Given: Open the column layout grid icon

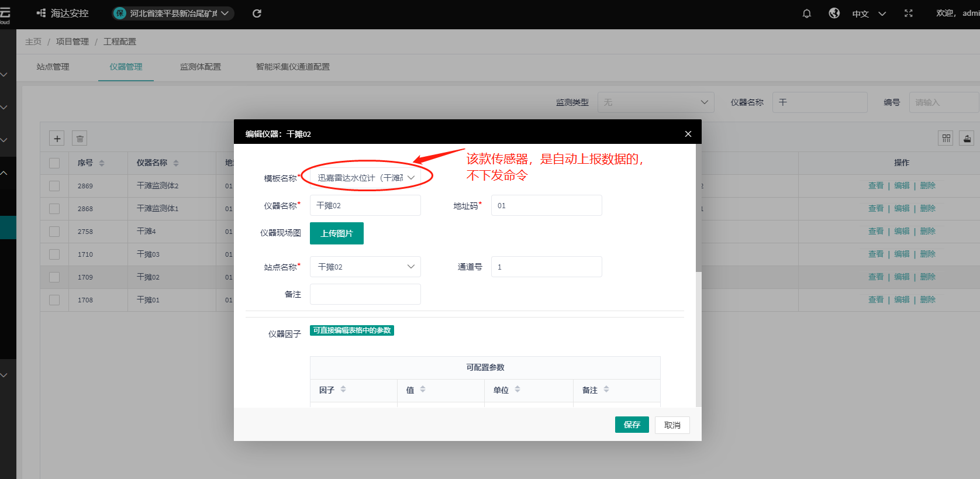Looking at the screenshot, I should pyautogui.click(x=946, y=139).
